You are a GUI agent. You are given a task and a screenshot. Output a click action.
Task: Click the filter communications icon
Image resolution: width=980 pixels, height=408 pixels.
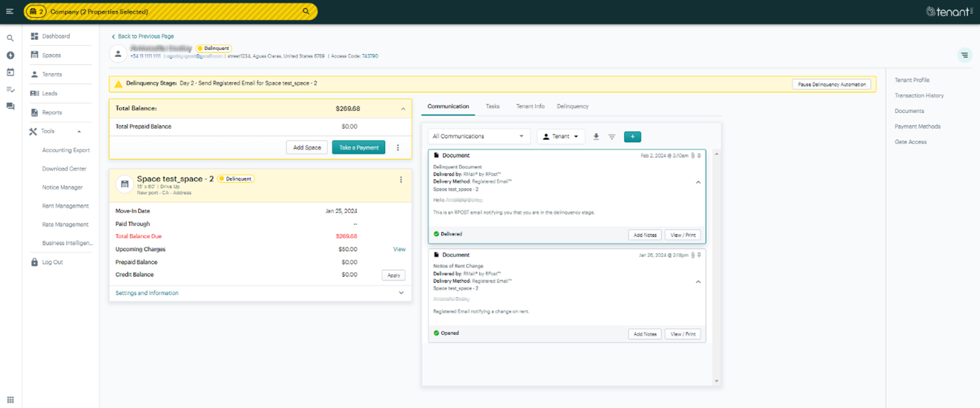[612, 136]
